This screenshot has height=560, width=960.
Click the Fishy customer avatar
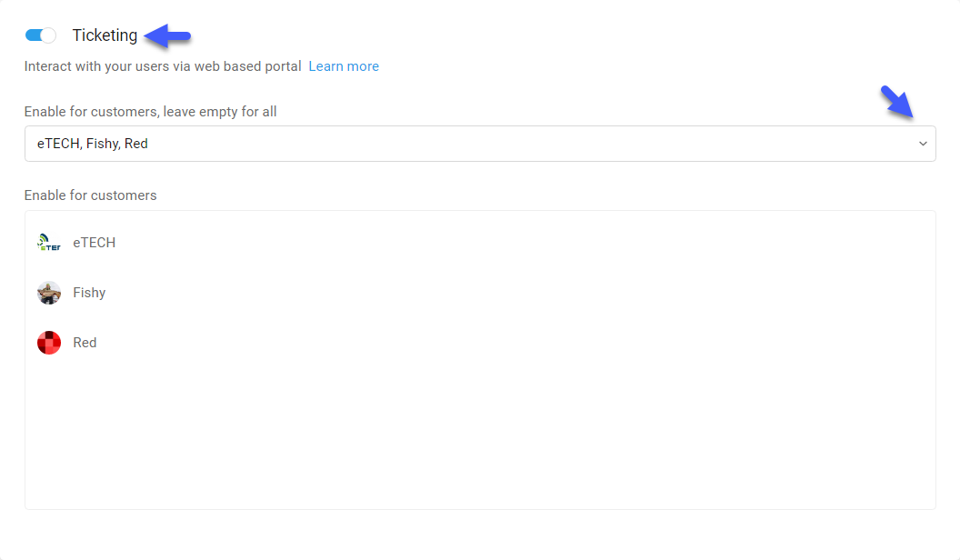click(x=49, y=293)
